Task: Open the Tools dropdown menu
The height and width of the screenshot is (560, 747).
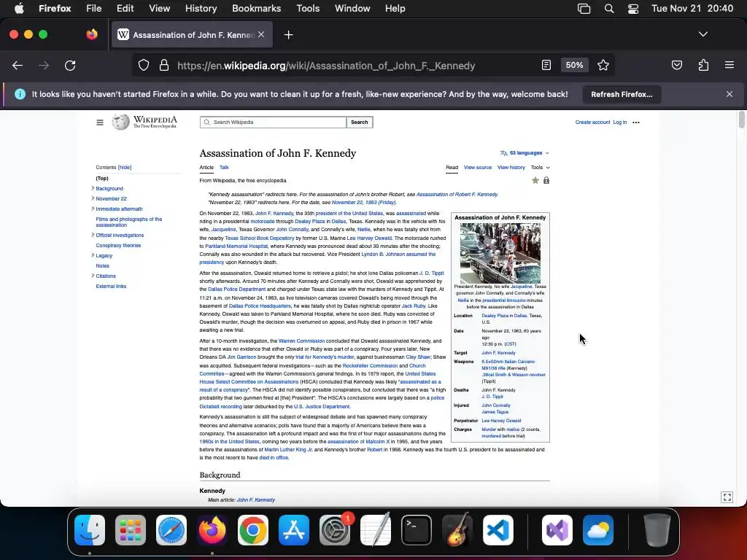Action: (x=541, y=168)
